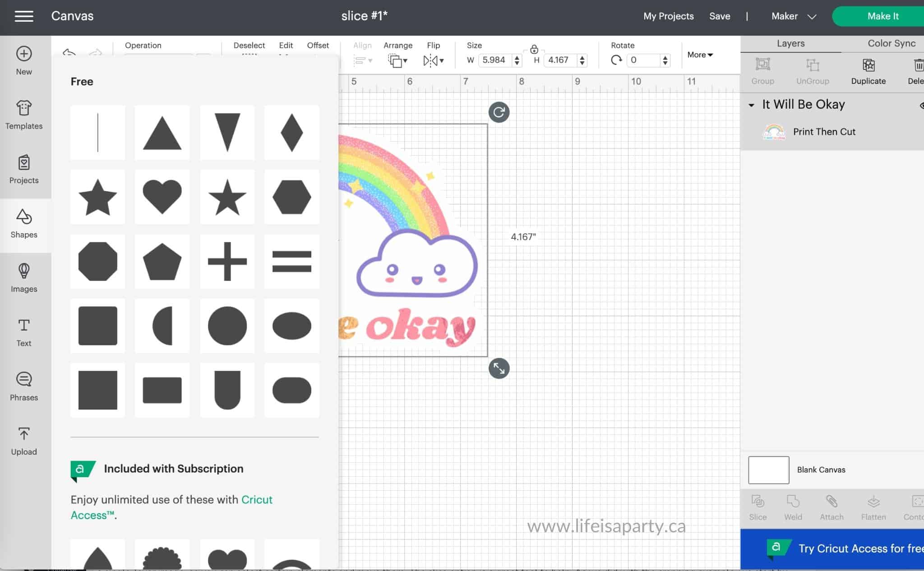Open the Projects panel

pyautogui.click(x=24, y=170)
